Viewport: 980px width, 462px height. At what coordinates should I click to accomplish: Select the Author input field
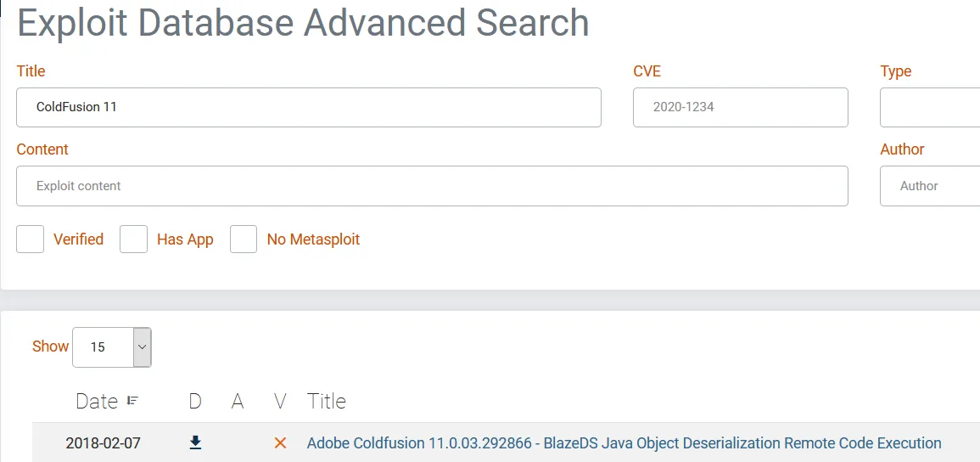click(x=930, y=186)
